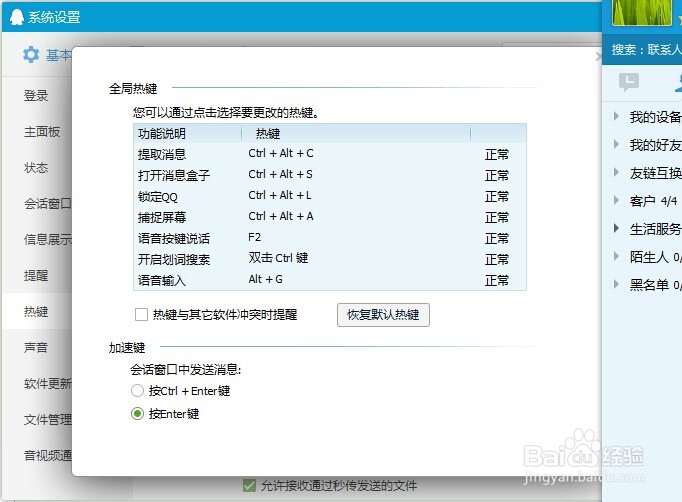Screen dimensions: 682x502
Task: Click 双击 Ctrl 键 hotkey value
Action: point(278,258)
